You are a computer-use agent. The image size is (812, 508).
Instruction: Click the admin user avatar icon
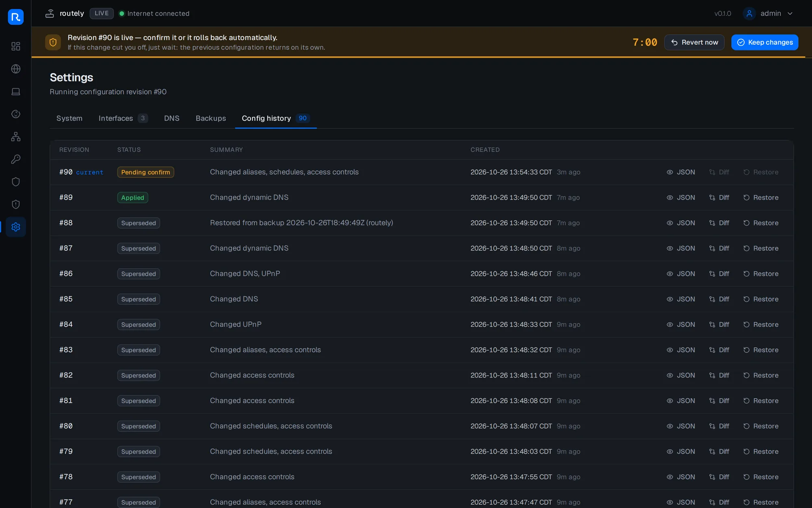click(x=749, y=13)
